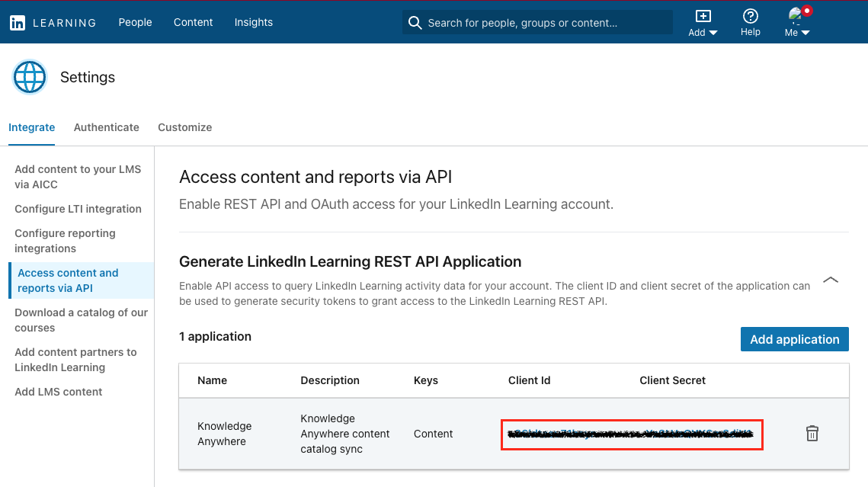The width and height of the screenshot is (868, 487).
Task: Click the Keys column header
Action: pos(426,380)
